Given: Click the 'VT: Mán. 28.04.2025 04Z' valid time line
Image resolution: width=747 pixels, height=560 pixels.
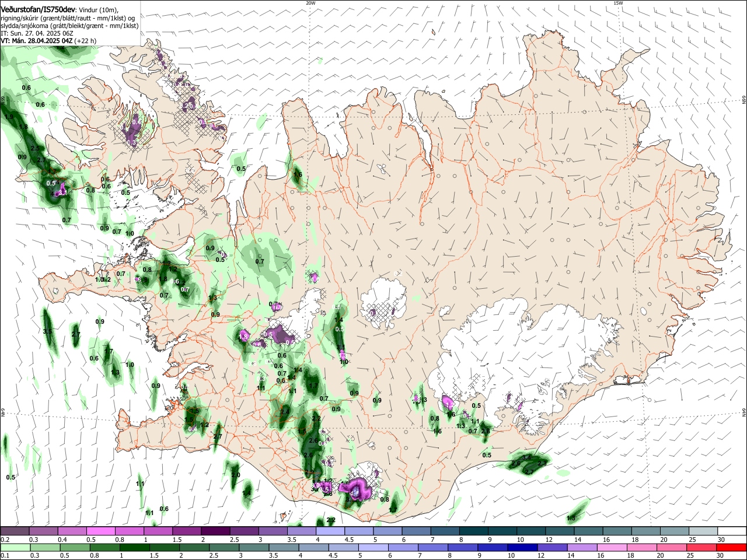Looking at the screenshot, I should pos(36,41).
